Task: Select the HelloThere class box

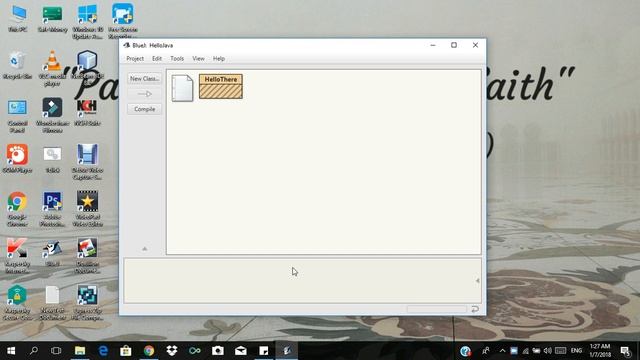Action: pos(221,86)
